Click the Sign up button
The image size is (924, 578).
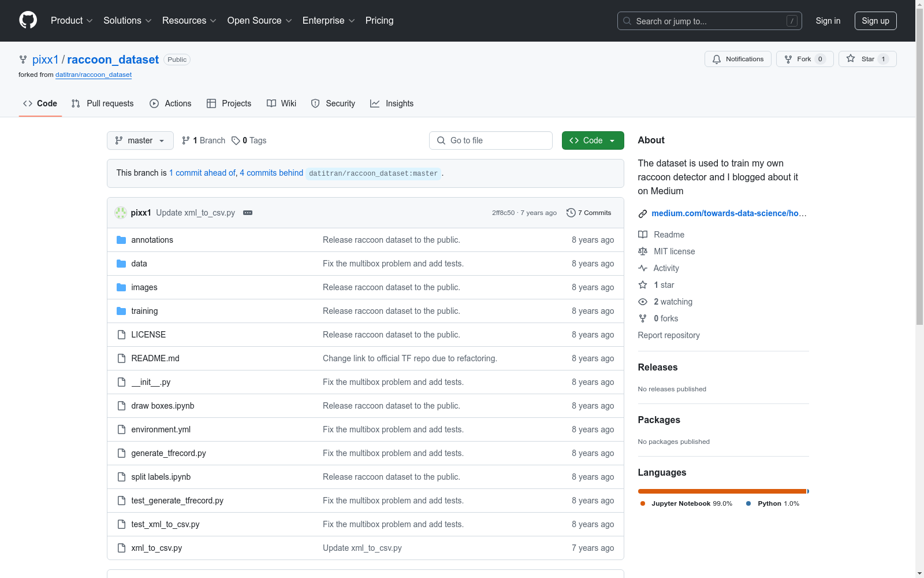pos(875,21)
